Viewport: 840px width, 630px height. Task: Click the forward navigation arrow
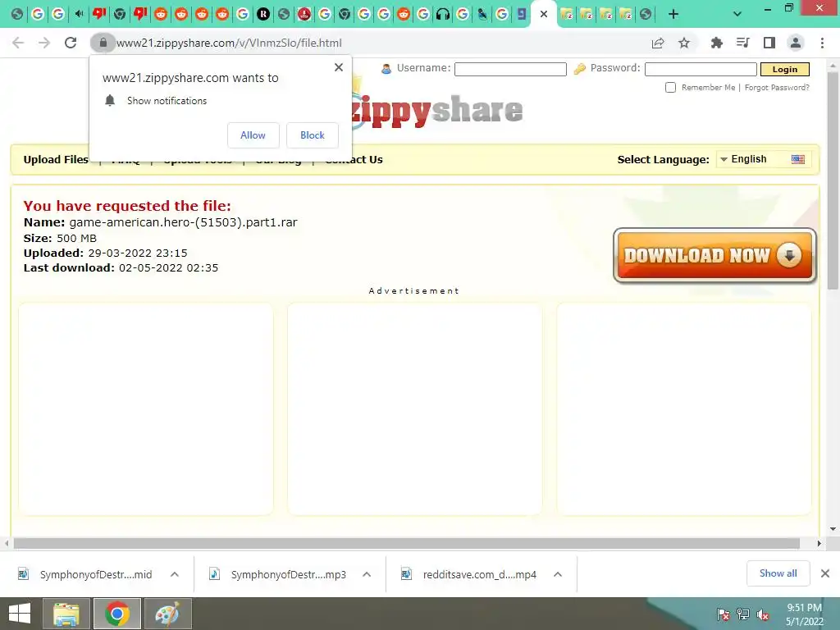[44, 43]
